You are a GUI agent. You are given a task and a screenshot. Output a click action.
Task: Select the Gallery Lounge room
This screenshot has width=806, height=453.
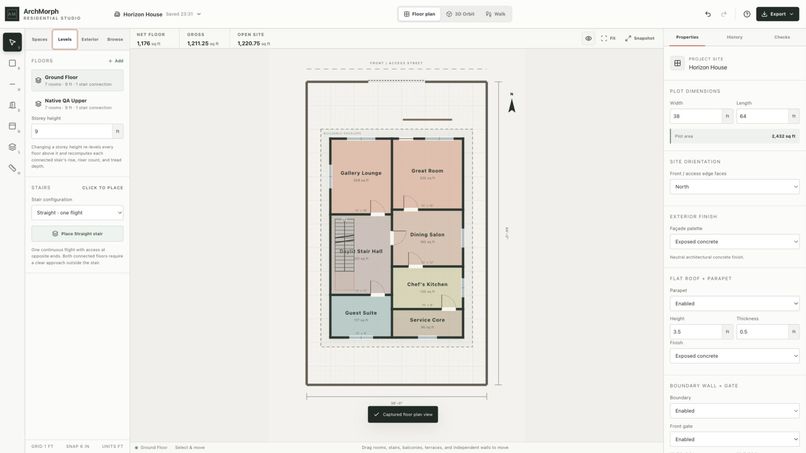pos(361,176)
